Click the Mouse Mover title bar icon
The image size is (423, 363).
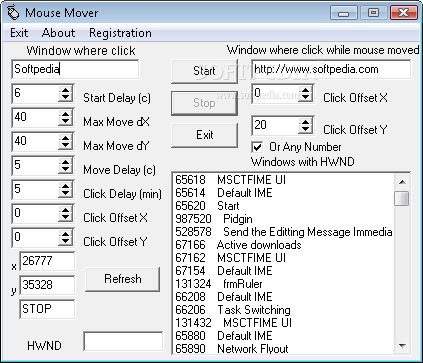[13, 13]
